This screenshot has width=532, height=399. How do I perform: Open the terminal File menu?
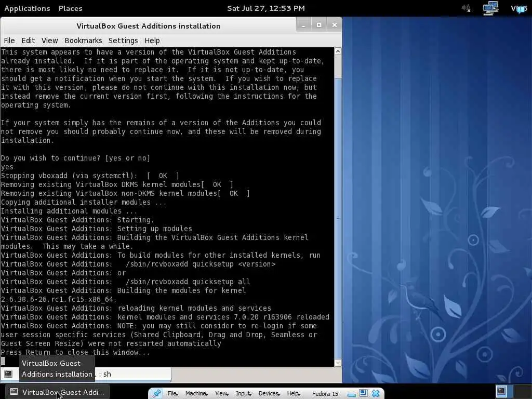(x=9, y=41)
